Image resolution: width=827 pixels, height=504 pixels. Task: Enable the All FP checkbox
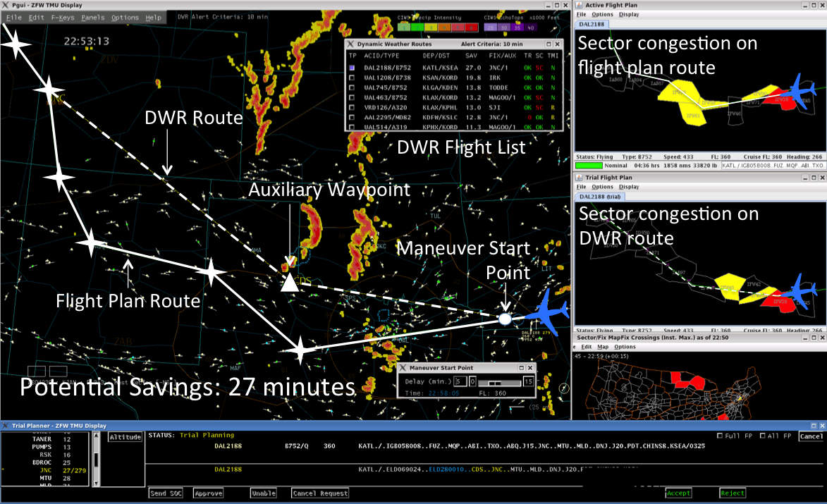pos(762,436)
